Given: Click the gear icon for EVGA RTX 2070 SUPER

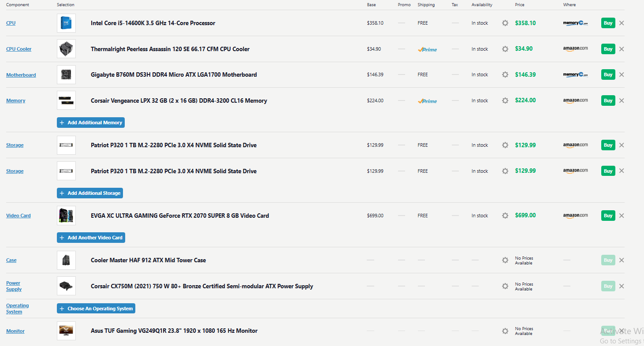Looking at the screenshot, I should coord(505,216).
